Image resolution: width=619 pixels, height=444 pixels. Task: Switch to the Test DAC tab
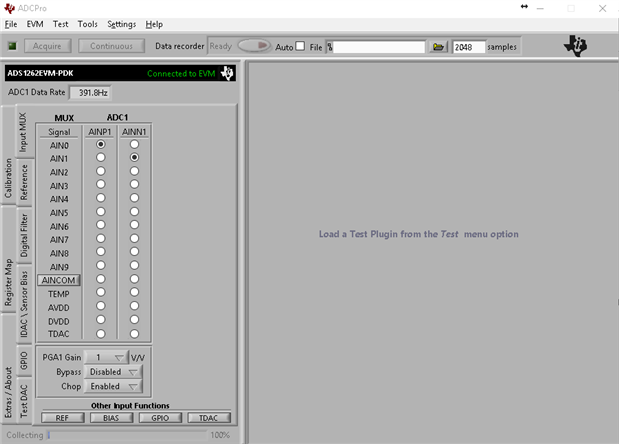click(x=24, y=401)
